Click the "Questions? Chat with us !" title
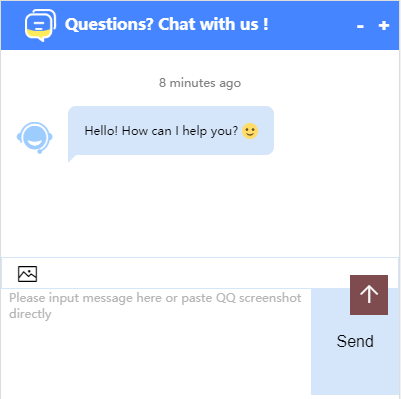Screen dimensions: 401x399 pyautogui.click(x=166, y=25)
